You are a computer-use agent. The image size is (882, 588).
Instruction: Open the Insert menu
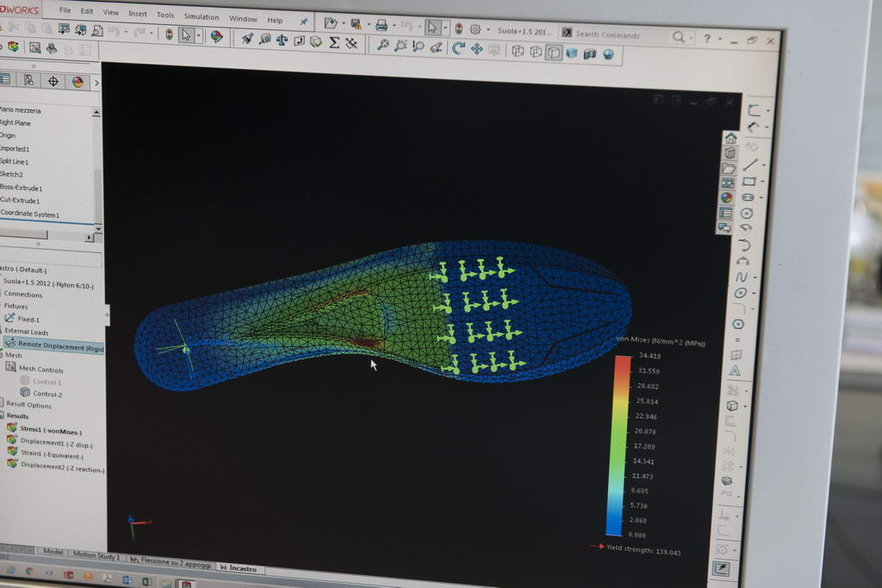click(137, 14)
